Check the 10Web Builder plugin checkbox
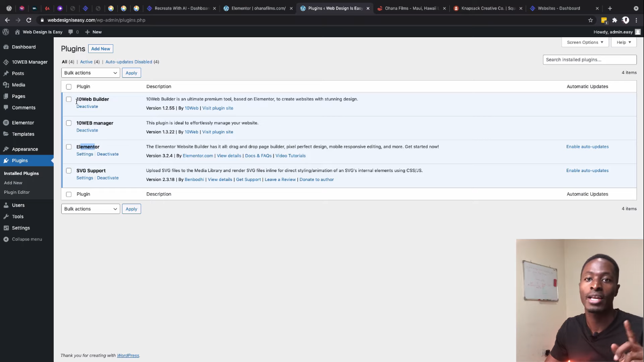The image size is (644, 362). pyautogui.click(x=69, y=99)
